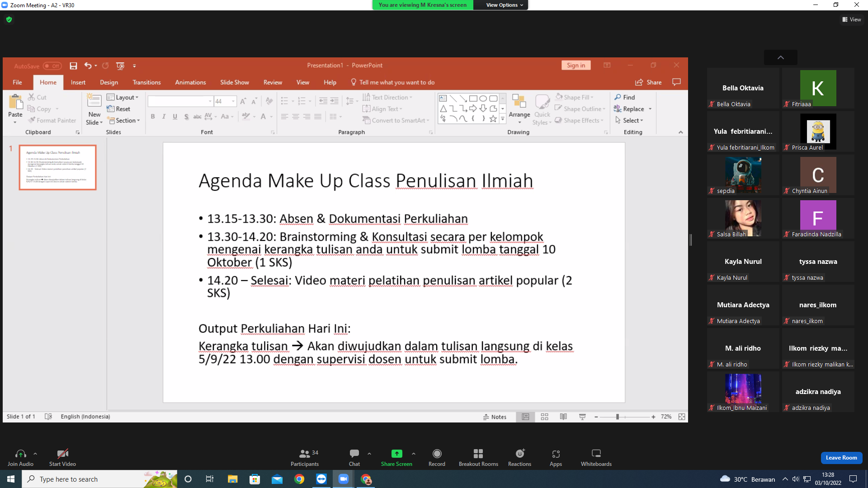Toggle Start Video on
The image size is (868, 488).
point(62,457)
